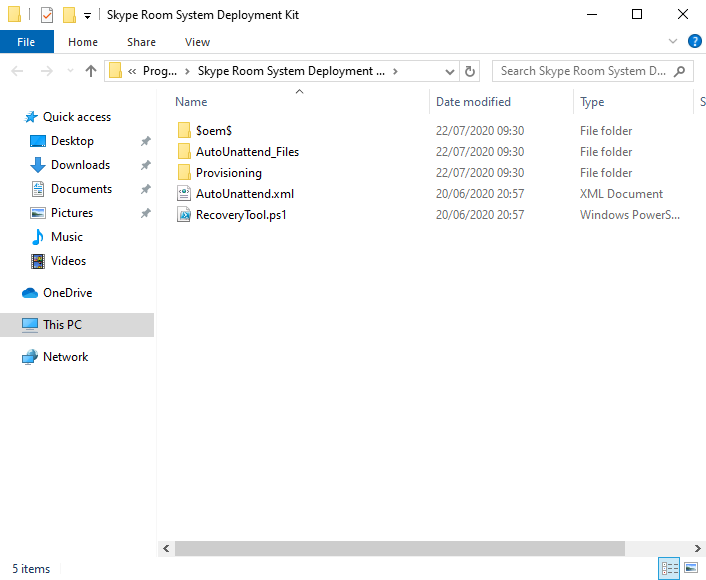Open Downloads in the navigation pane
Viewport: 706px width, 580px height.
(x=81, y=165)
